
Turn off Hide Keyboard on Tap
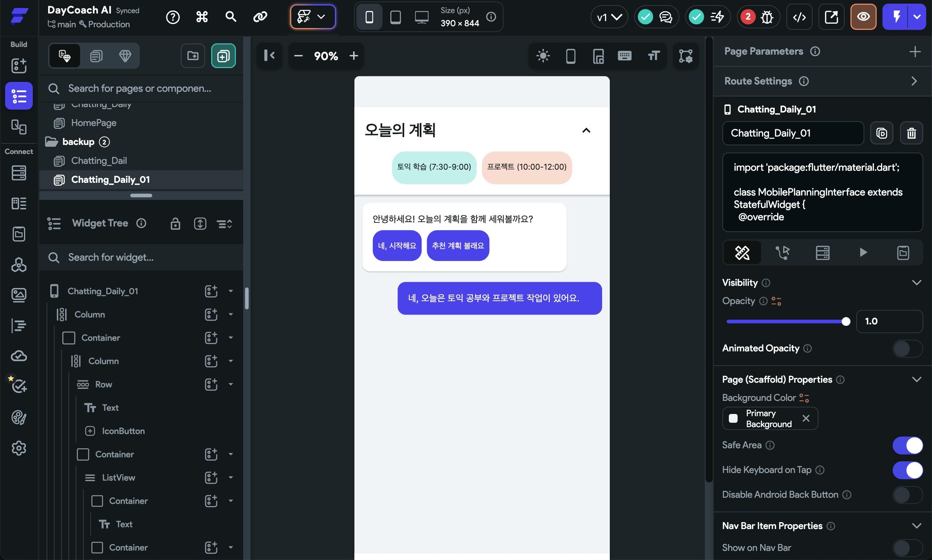tap(907, 470)
